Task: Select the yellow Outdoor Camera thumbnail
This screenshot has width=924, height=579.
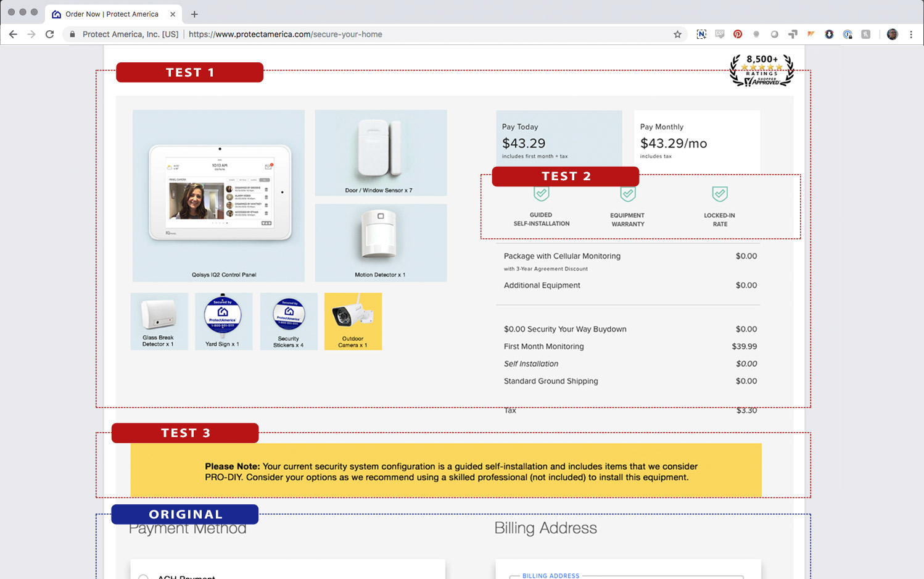Action: (x=353, y=321)
